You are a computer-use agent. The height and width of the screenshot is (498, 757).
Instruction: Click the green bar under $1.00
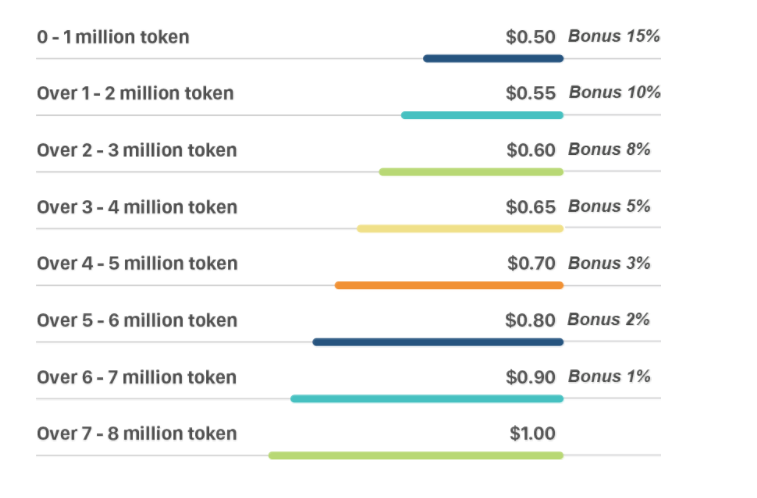(x=416, y=456)
